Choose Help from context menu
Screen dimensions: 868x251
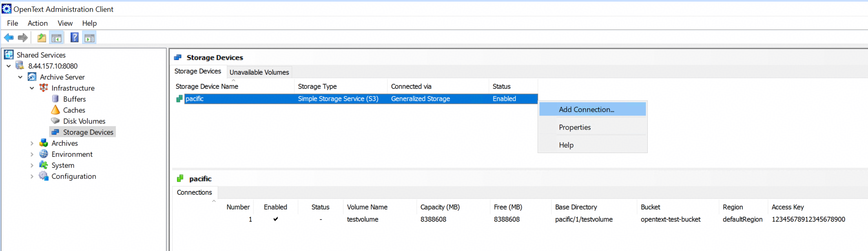tap(593, 145)
